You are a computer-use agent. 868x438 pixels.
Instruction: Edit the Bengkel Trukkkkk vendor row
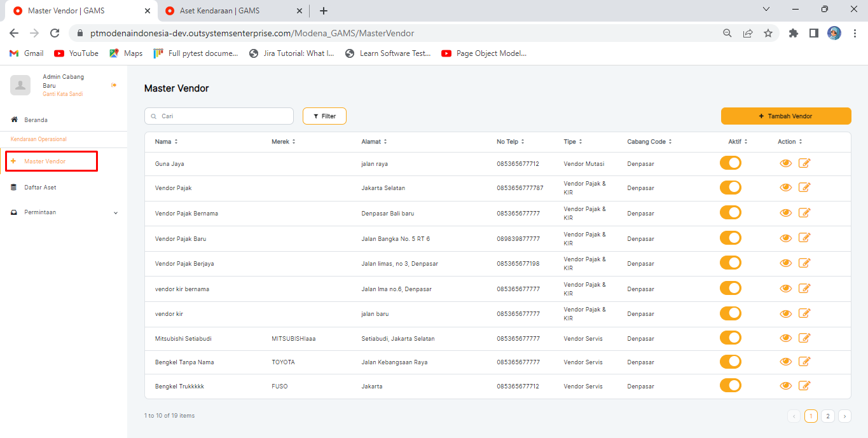click(804, 386)
